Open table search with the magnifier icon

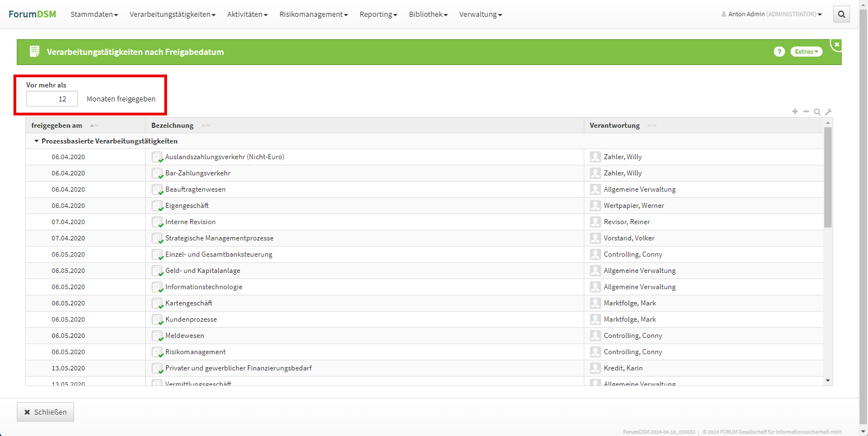817,112
